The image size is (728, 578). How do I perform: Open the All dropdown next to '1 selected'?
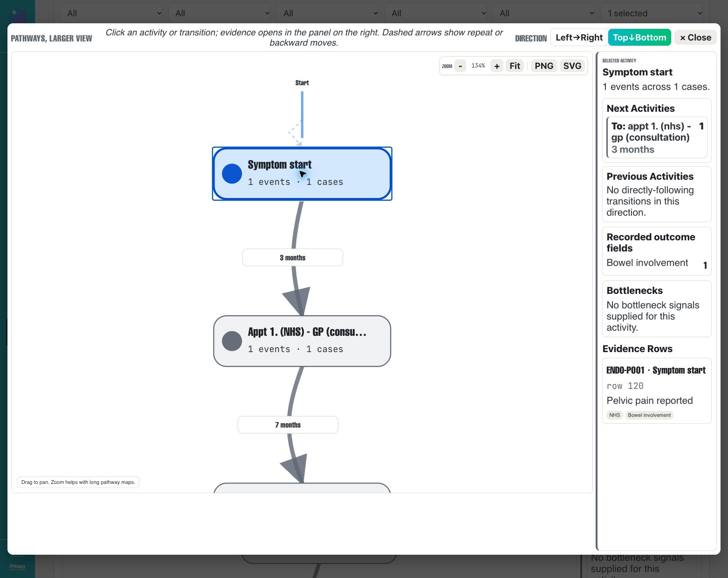pyautogui.click(x=544, y=13)
